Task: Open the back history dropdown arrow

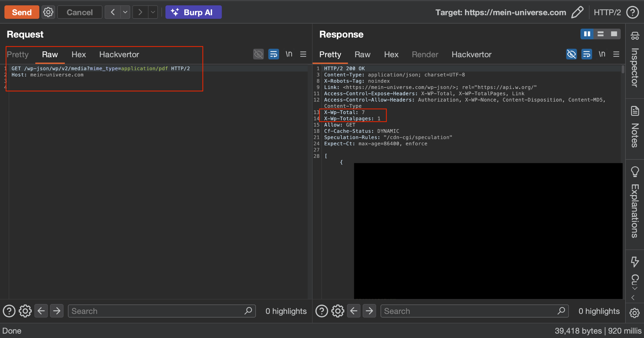Action: (125, 12)
